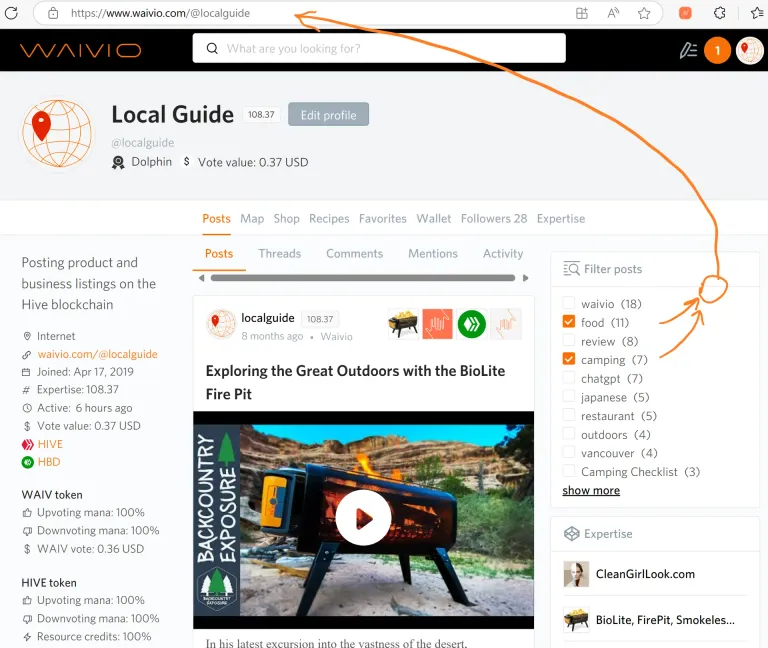Open the Followers 28 tab

tap(494, 218)
